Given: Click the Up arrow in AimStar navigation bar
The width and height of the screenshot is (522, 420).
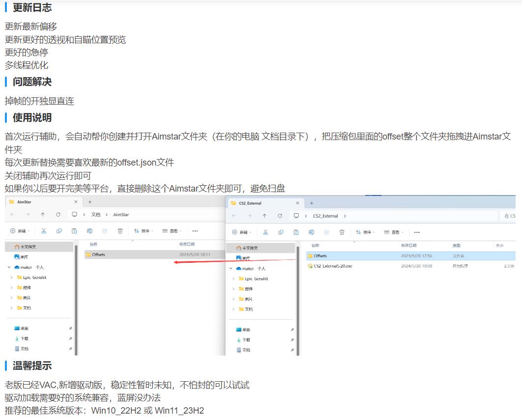Looking at the screenshot, I should (43, 215).
